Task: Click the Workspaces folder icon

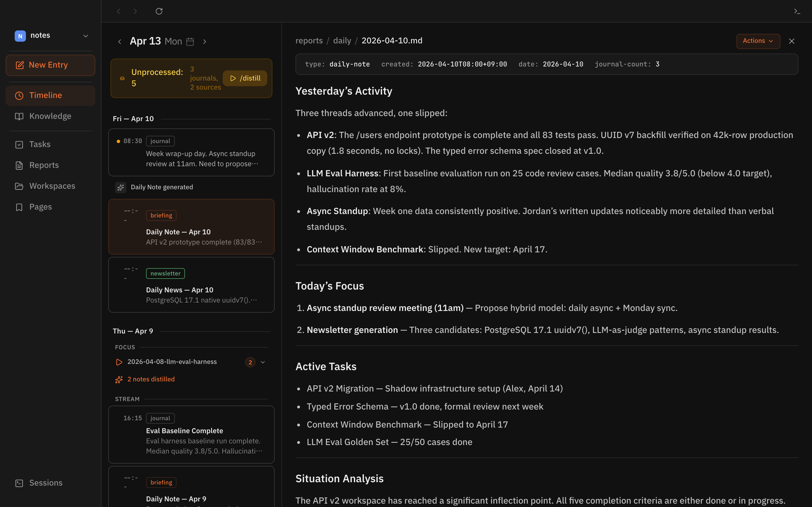Action: (19, 186)
